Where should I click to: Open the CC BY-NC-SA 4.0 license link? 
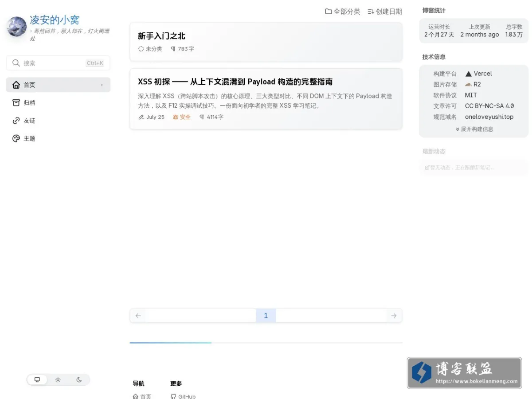tap(489, 106)
